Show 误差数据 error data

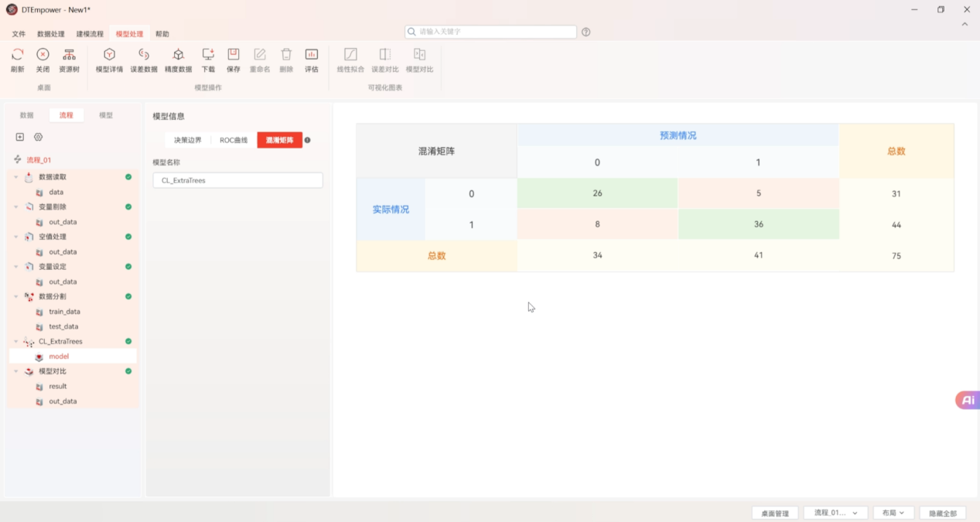point(143,55)
